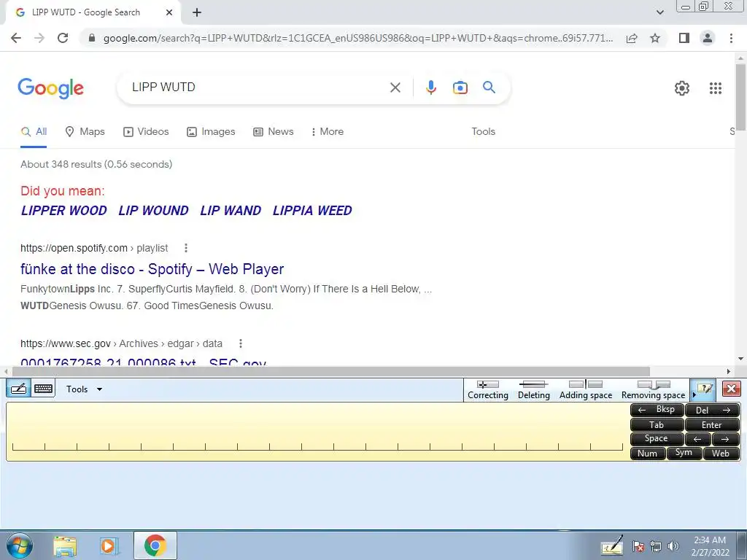Toggle the Web keys on Input Panel

click(721, 454)
